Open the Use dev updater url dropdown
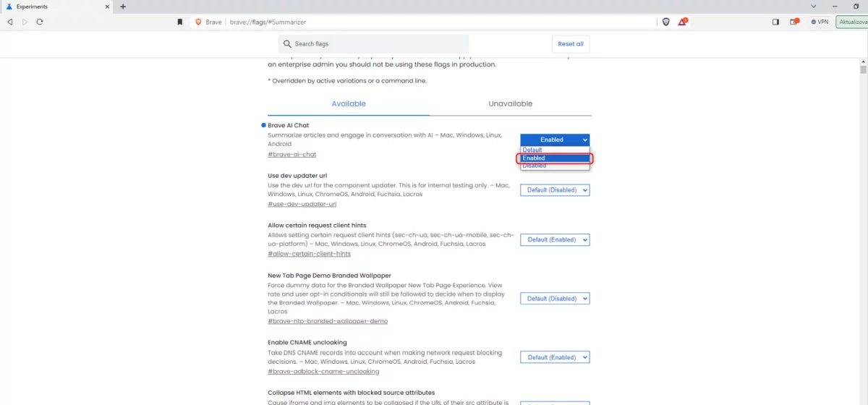 [x=555, y=190]
